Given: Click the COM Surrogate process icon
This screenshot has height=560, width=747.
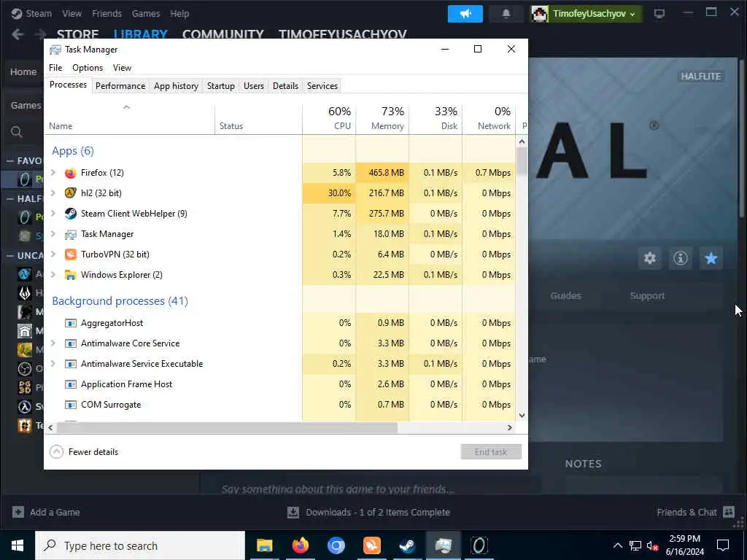Looking at the screenshot, I should pyautogui.click(x=71, y=405).
